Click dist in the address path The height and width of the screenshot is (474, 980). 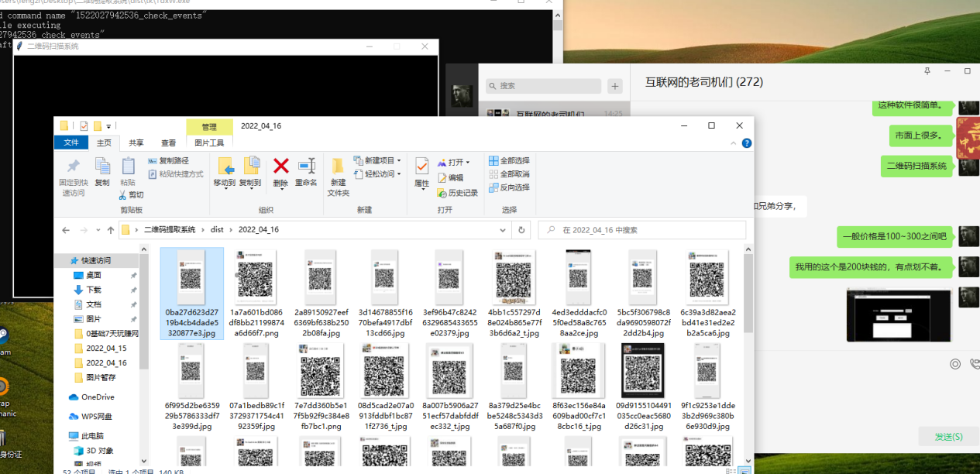tap(217, 230)
